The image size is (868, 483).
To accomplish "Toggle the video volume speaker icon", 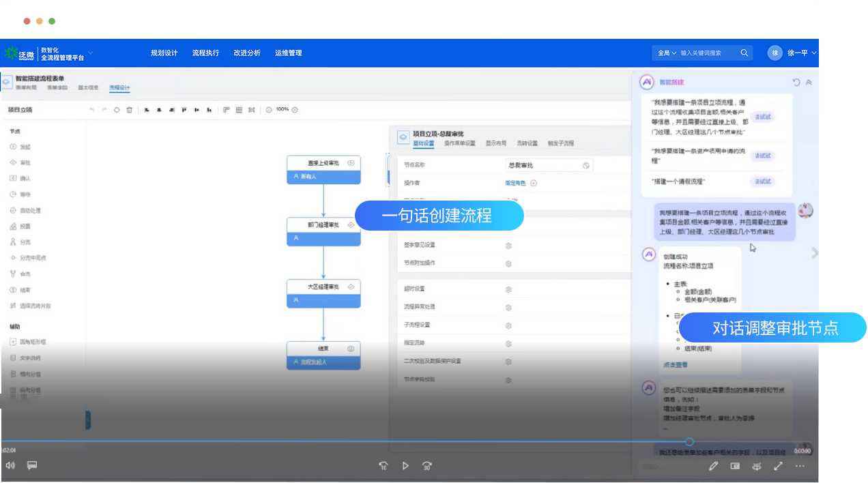I will pos(10,466).
